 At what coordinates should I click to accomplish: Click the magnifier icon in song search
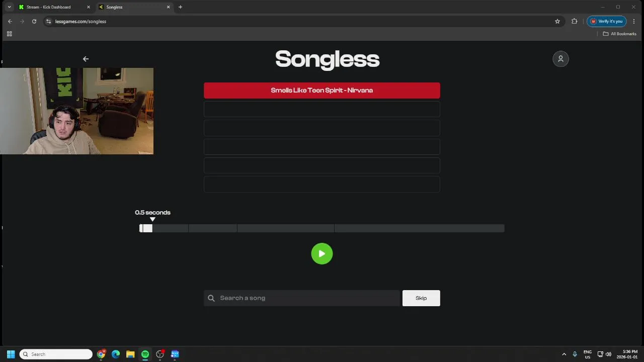211,298
